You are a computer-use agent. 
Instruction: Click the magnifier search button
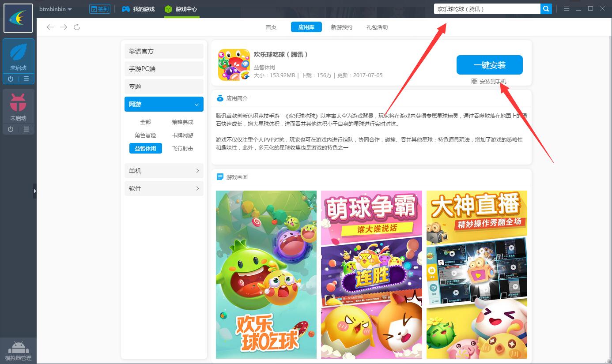(x=546, y=9)
